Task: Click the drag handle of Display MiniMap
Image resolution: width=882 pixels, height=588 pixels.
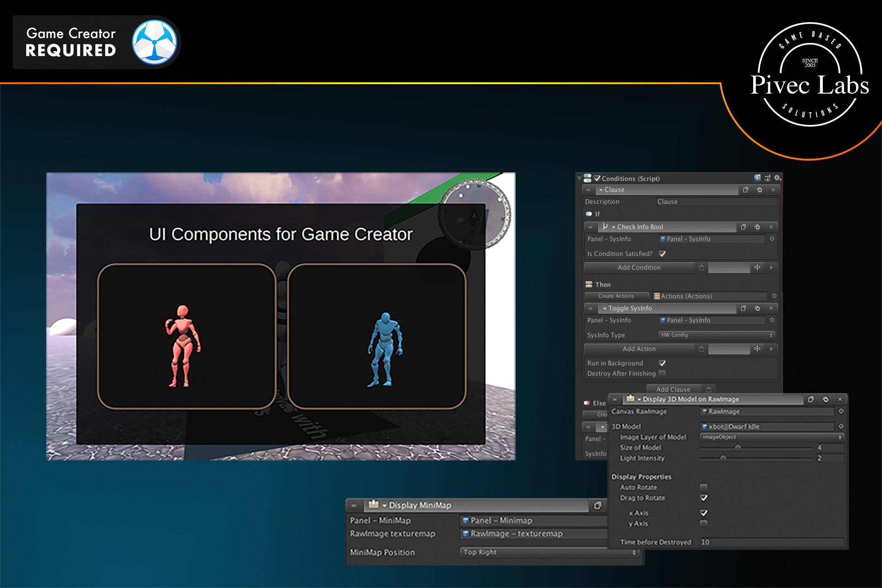Action: 354,506
